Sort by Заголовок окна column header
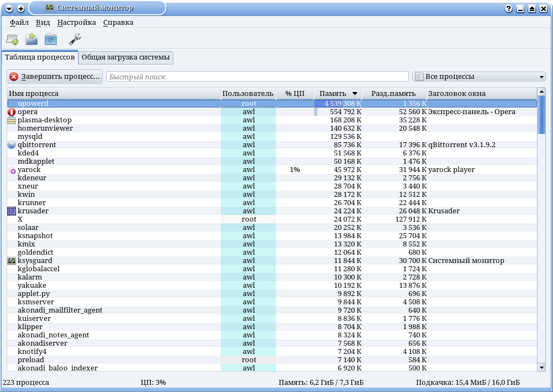This screenshot has width=553, height=392. [481, 93]
